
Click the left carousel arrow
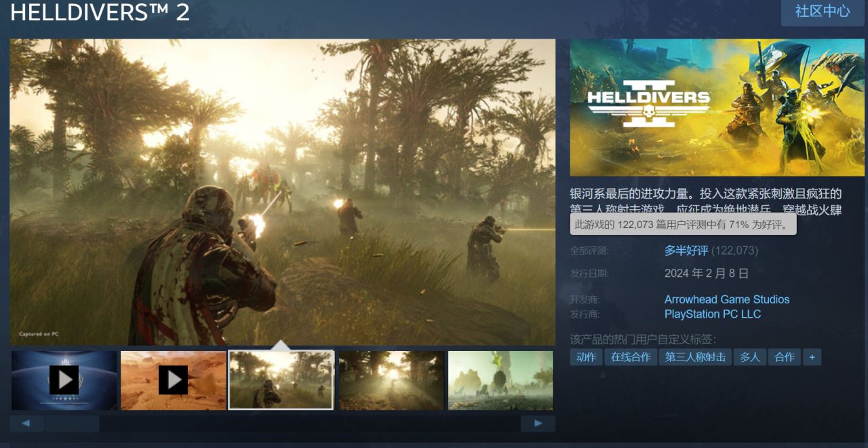pyautogui.click(x=26, y=423)
